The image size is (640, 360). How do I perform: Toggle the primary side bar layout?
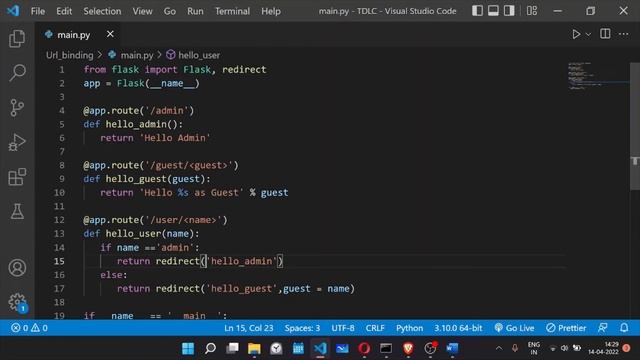pyautogui.click(x=477, y=11)
